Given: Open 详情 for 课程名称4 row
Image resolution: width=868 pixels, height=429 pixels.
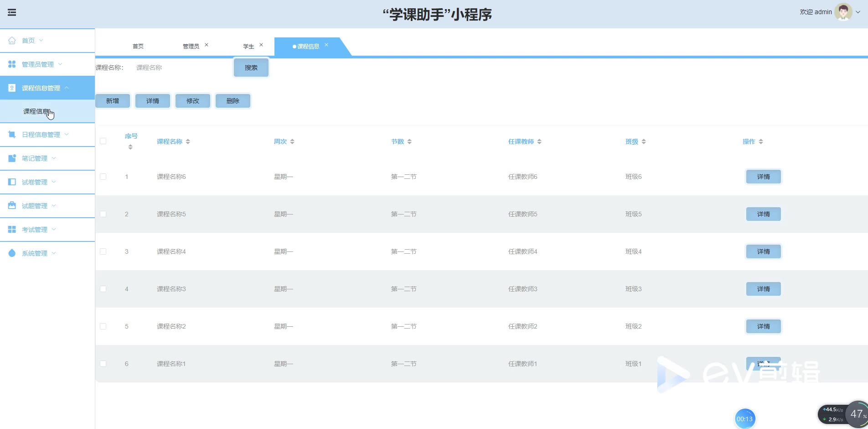Looking at the screenshot, I should [x=764, y=251].
